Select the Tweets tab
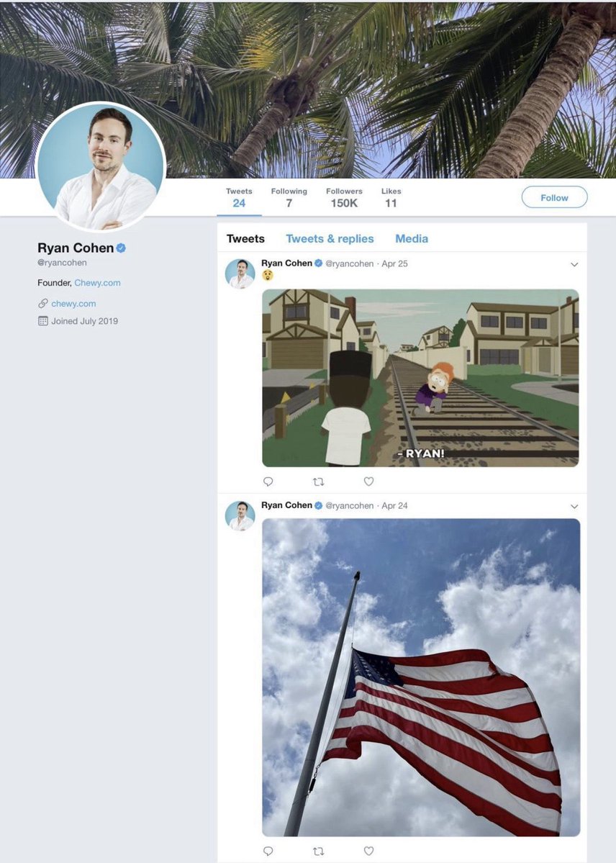Viewport: 616px width, 863px height. [x=245, y=239]
